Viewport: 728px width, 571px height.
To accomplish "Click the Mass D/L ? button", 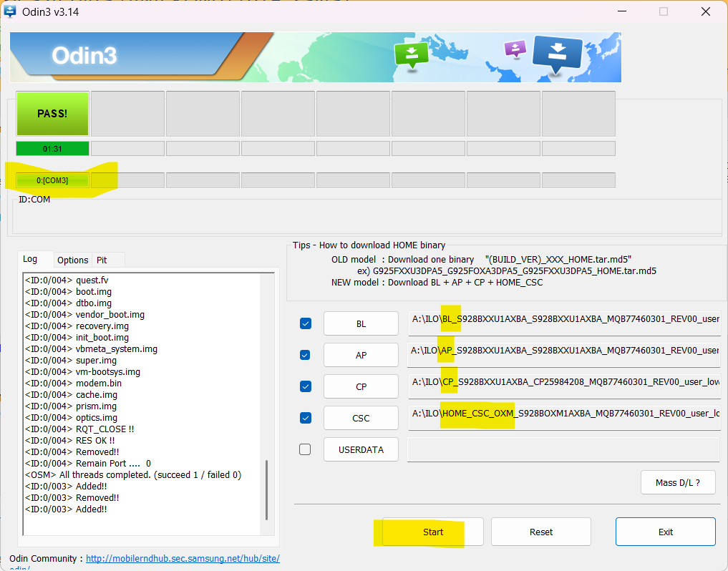I will 678,483.
